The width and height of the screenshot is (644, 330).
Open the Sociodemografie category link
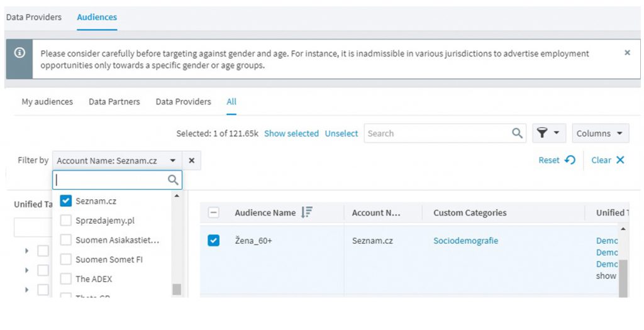click(x=466, y=241)
